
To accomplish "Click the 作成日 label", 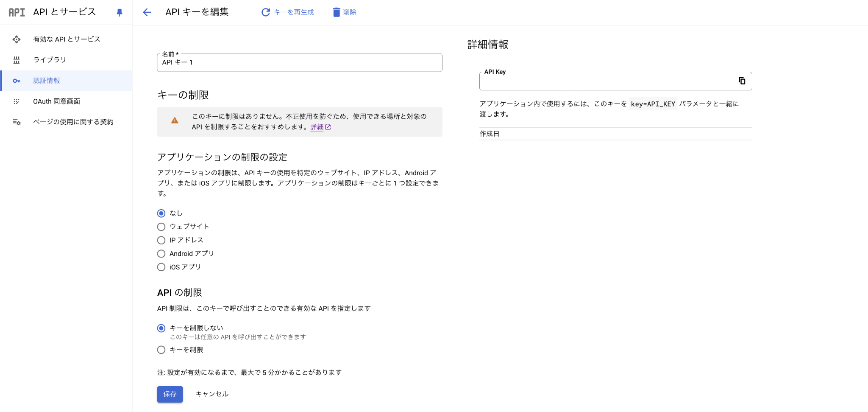I will tap(490, 134).
